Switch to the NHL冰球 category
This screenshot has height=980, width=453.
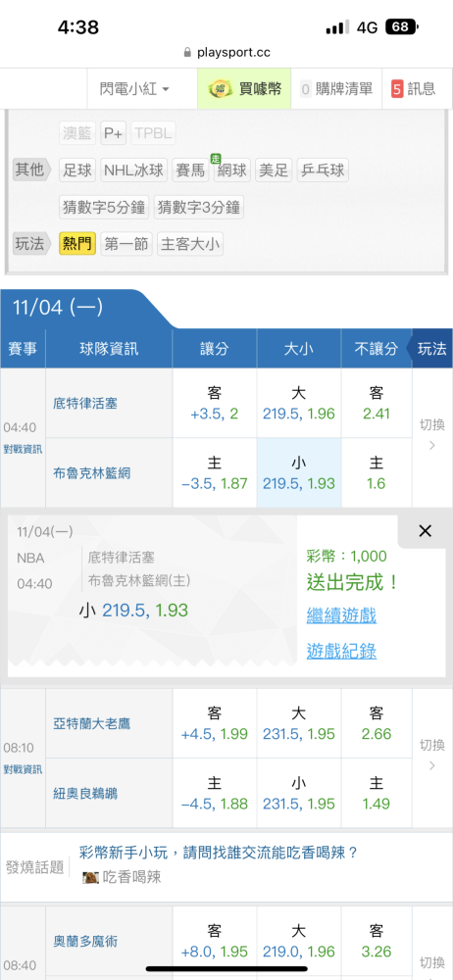click(x=134, y=170)
